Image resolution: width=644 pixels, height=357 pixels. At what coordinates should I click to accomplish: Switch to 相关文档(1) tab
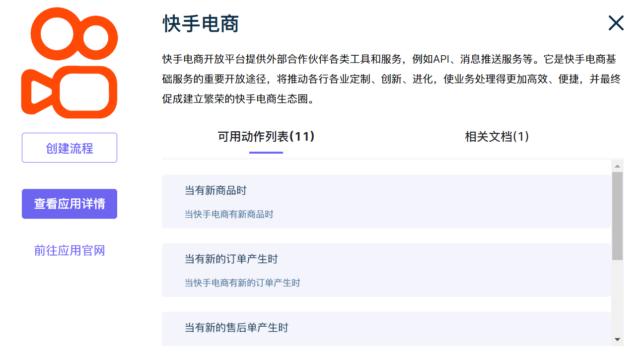[497, 137]
